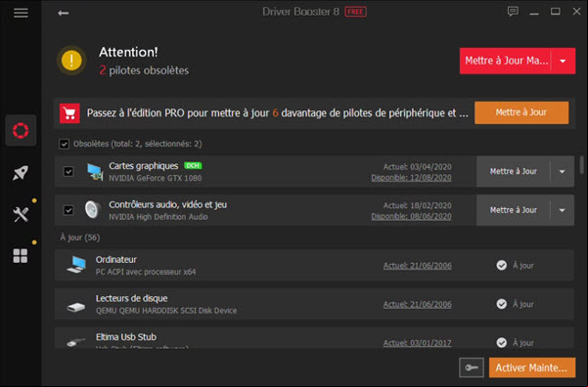This screenshot has height=387, width=588.
Task: Open the Action Center grid section
Action: 21,256
